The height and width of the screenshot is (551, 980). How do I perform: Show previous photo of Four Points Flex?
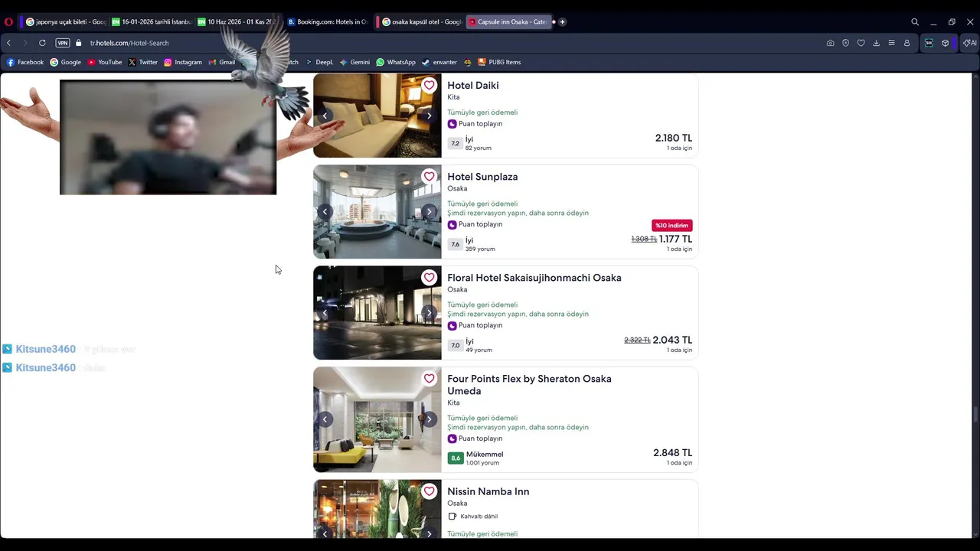[x=325, y=419]
